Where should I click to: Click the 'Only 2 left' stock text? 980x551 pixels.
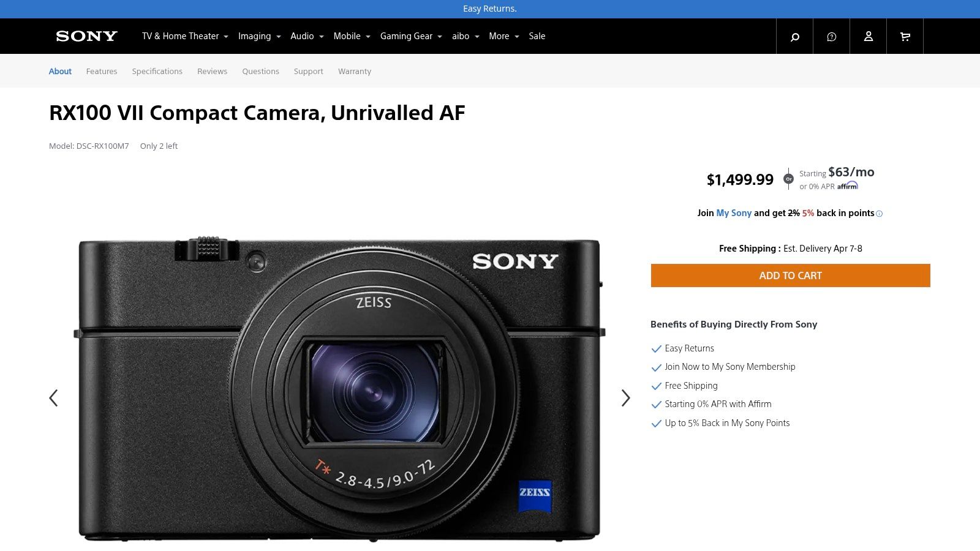159,146
